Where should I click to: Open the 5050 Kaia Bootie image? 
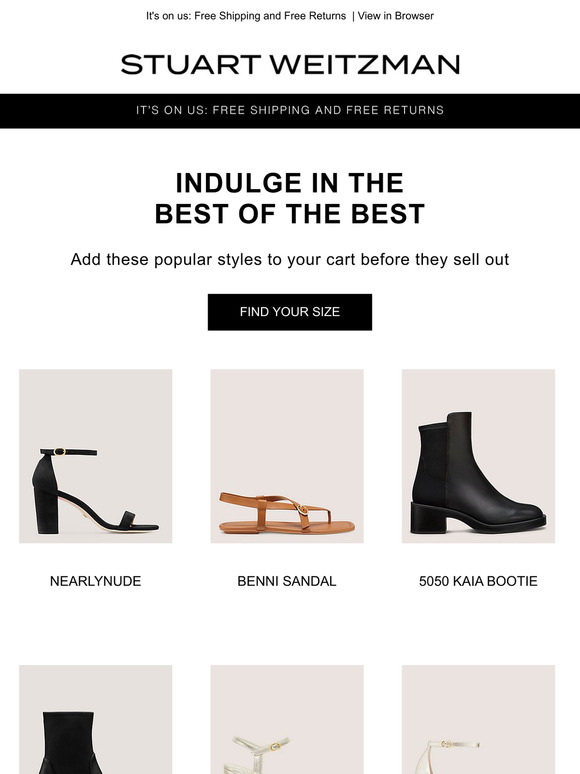(x=478, y=456)
